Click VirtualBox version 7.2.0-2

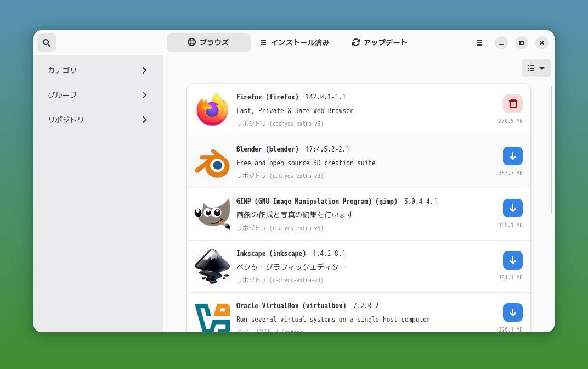(x=366, y=305)
